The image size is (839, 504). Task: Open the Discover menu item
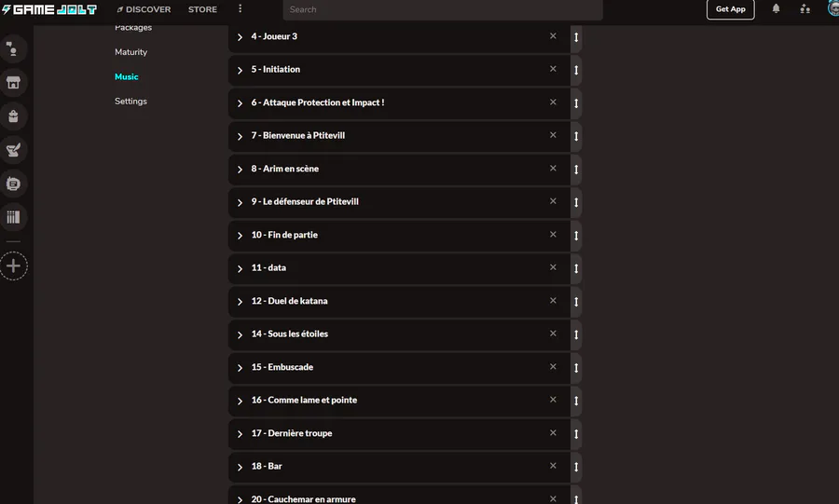coord(144,9)
